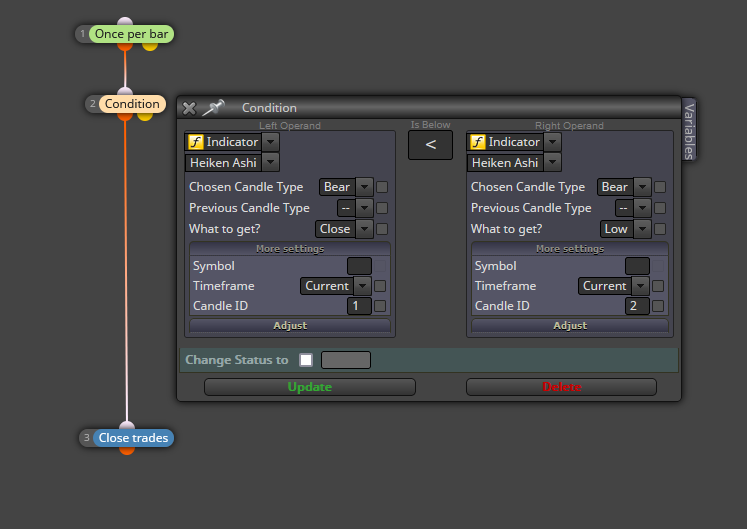Click the red Delete button
Viewport: 747px width, 529px height.
[x=561, y=387]
